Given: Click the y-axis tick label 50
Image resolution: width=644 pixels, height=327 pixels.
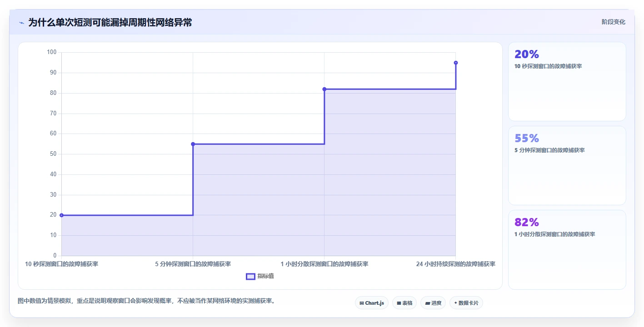Looking at the screenshot, I should tap(53, 154).
